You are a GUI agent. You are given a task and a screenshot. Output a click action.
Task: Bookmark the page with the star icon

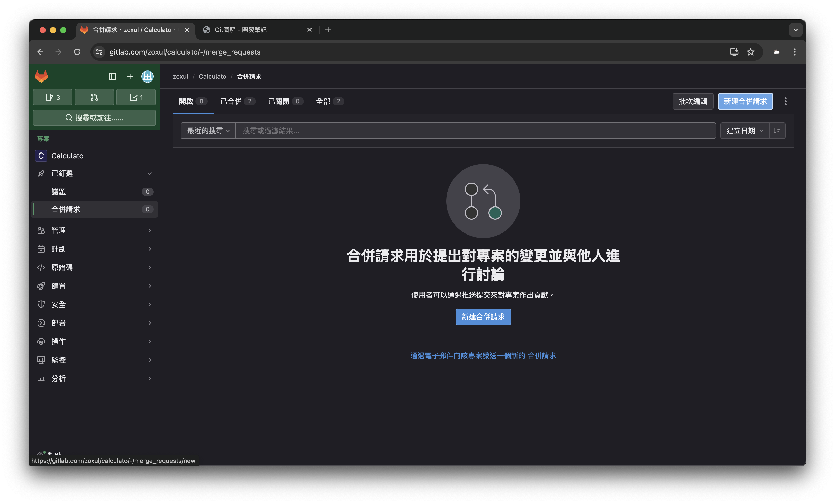(751, 52)
